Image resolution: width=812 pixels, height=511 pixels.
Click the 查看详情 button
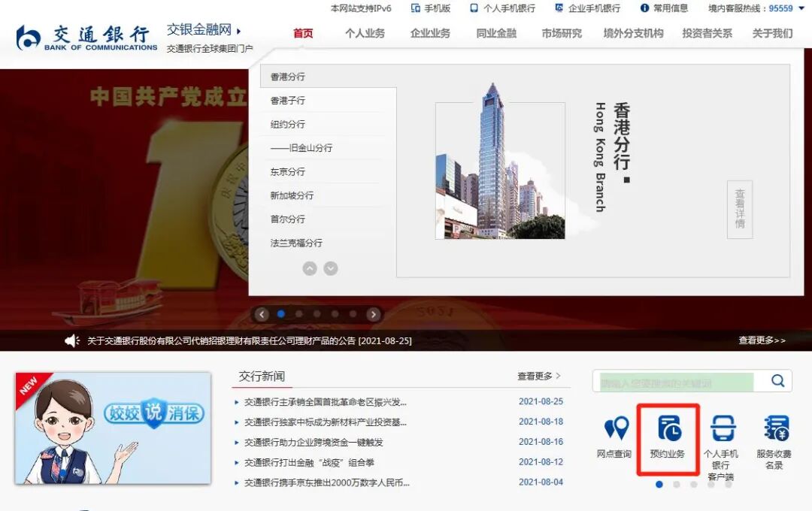(740, 209)
